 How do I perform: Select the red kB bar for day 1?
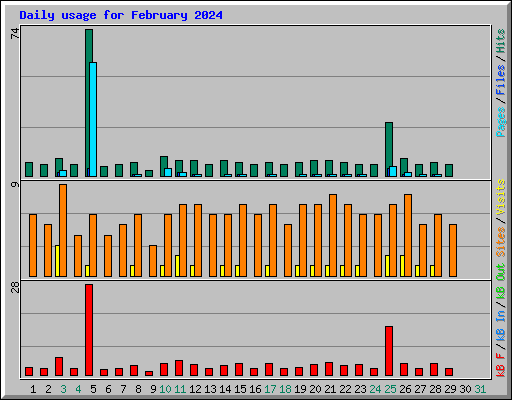tap(29, 372)
